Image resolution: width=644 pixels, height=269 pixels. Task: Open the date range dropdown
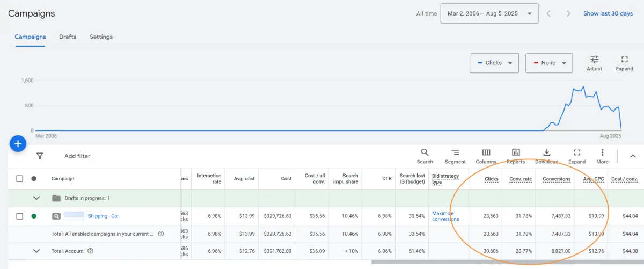coord(489,13)
